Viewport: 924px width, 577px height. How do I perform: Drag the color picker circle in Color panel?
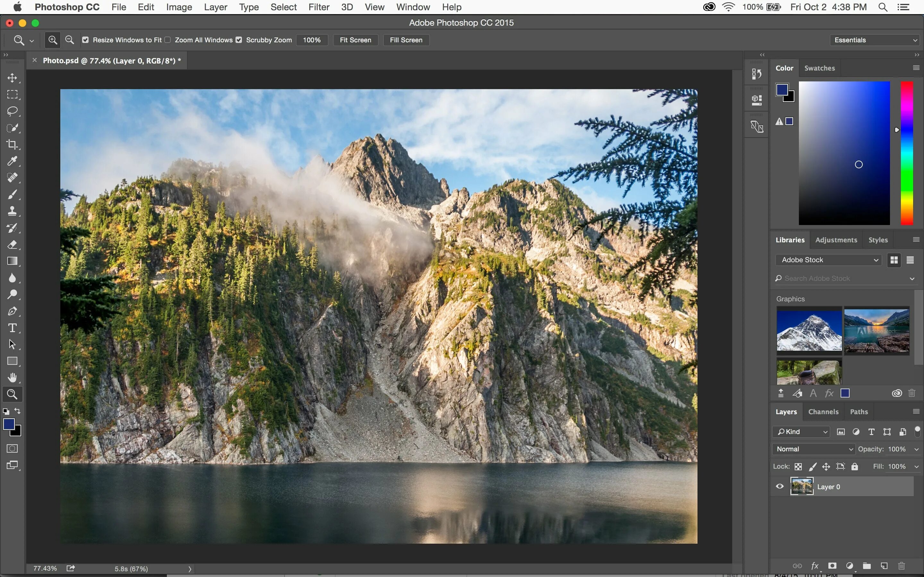point(859,164)
